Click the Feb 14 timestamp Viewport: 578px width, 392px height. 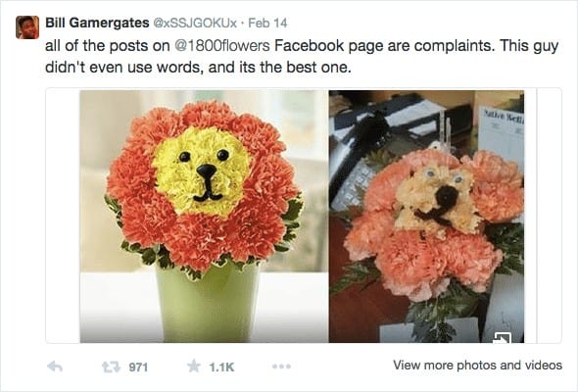click(267, 23)
